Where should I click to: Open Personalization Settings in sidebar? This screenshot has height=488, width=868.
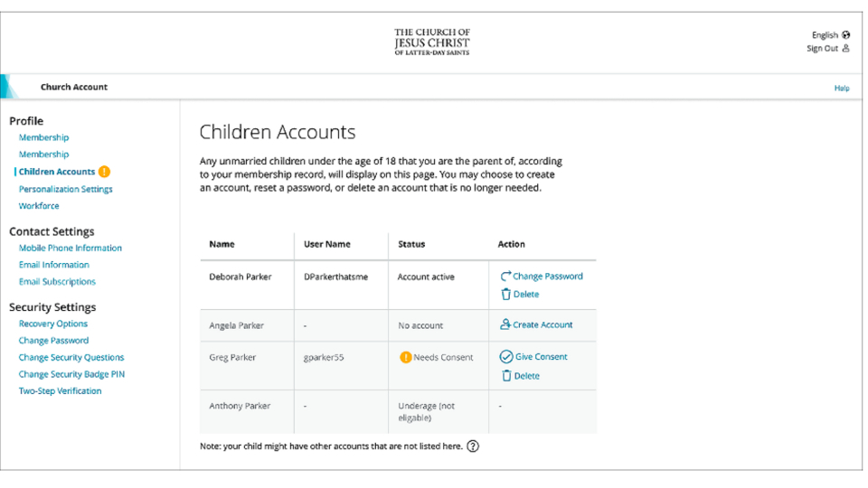[x=66, y=189]
